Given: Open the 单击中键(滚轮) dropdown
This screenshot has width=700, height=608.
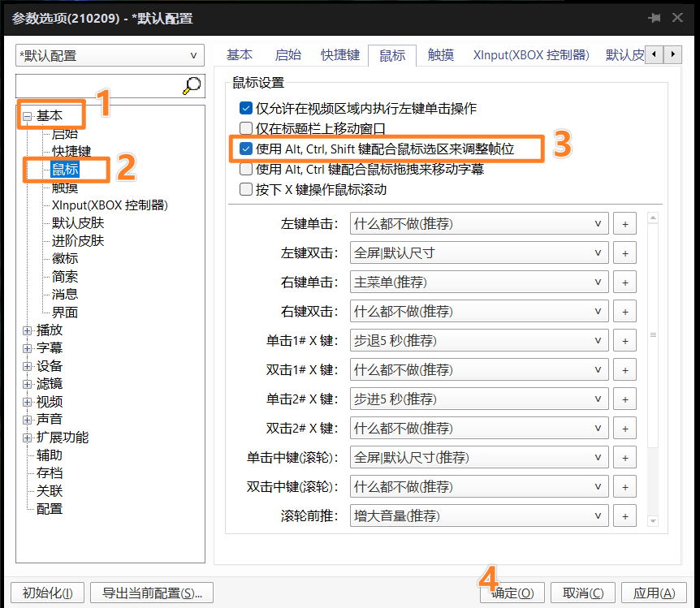Looking at the screenshot, I should [x=479, y=458].
